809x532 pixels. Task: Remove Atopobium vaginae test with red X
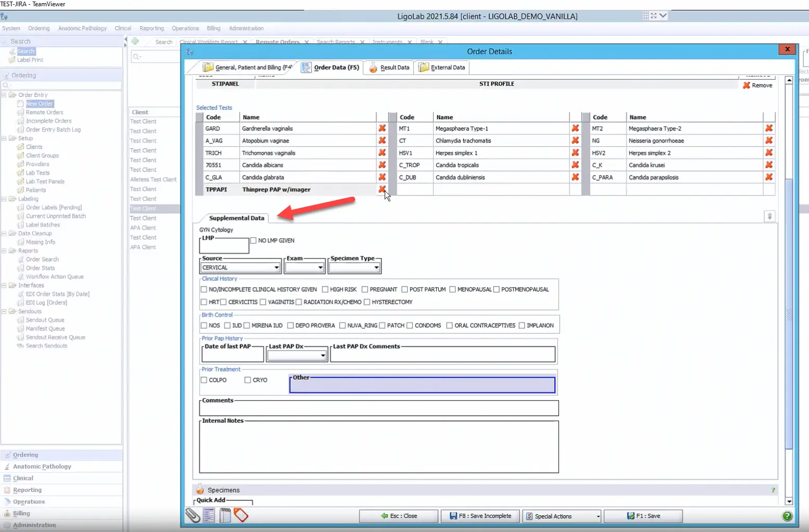click(382, 140)
